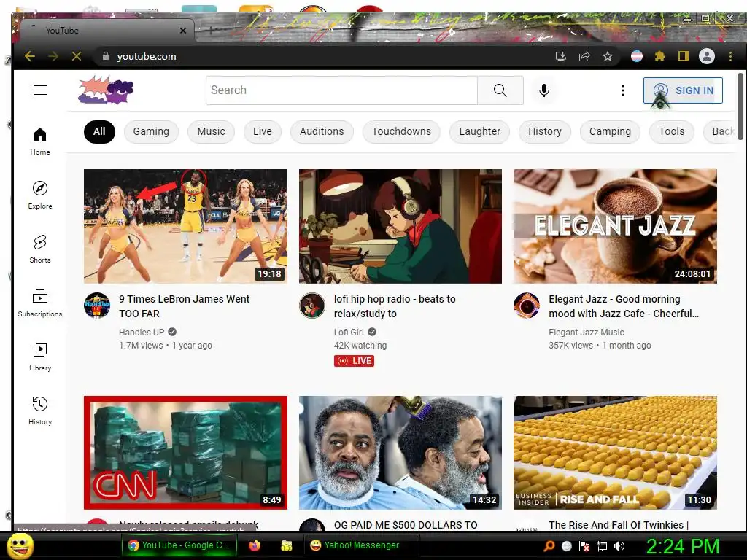
Task: Click the SIGN IN button
Action: [x=683, y=90]
